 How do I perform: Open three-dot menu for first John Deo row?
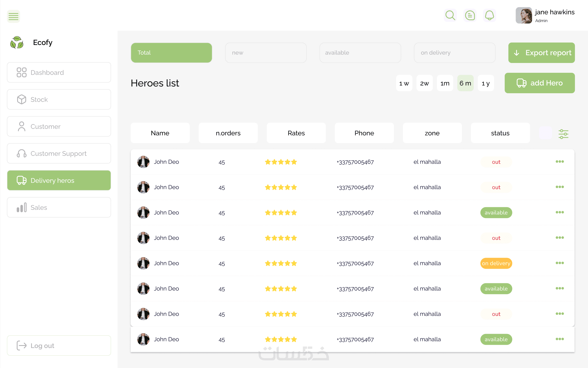pos(560,162)
